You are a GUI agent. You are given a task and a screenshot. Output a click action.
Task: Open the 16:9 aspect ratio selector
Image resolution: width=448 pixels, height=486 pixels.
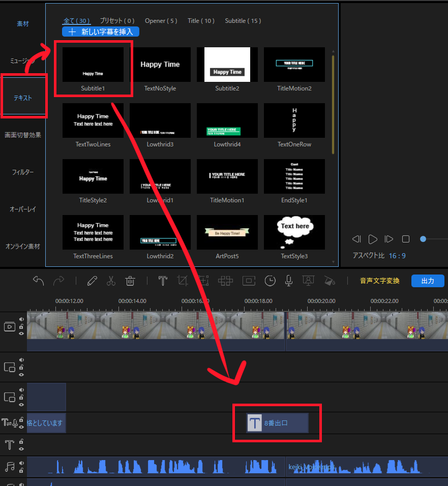397,256
